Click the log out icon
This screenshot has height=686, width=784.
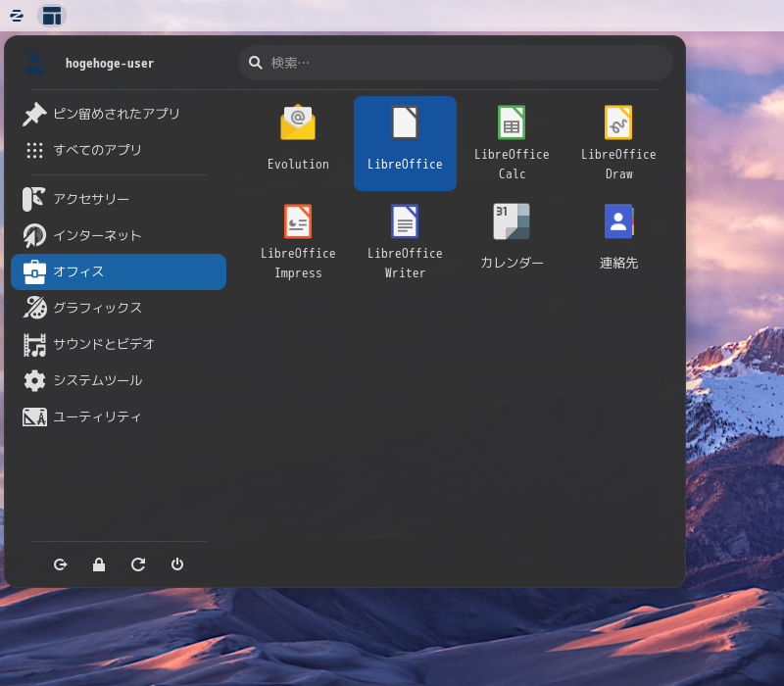(x=60, y=564)
